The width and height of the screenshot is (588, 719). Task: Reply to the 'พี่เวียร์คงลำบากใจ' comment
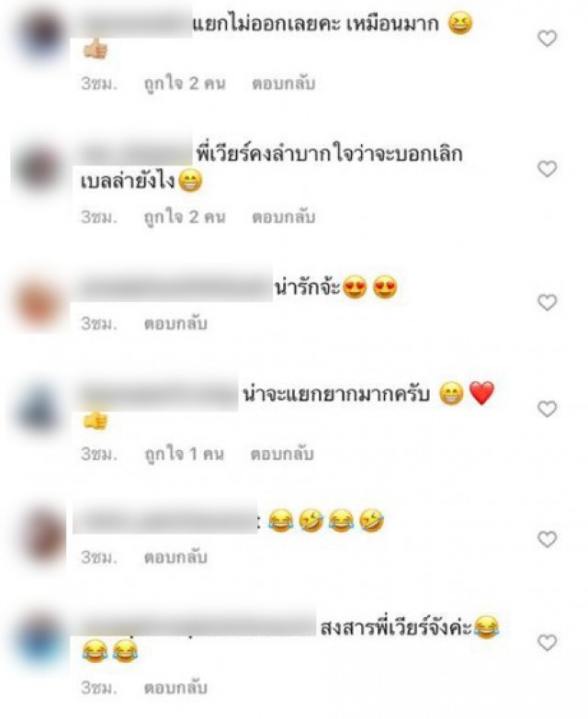[284, 217]
